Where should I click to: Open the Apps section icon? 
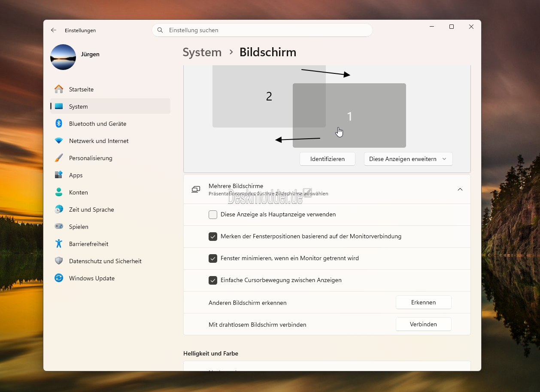59,175
